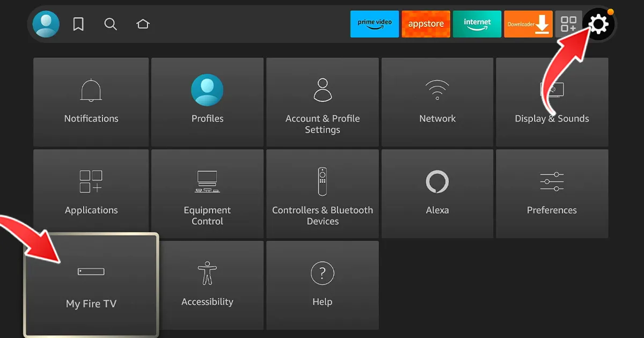Open the Search icon in top bar
Image resolution: width=644 pixels, height=338 pixels.
click(111, 24)
